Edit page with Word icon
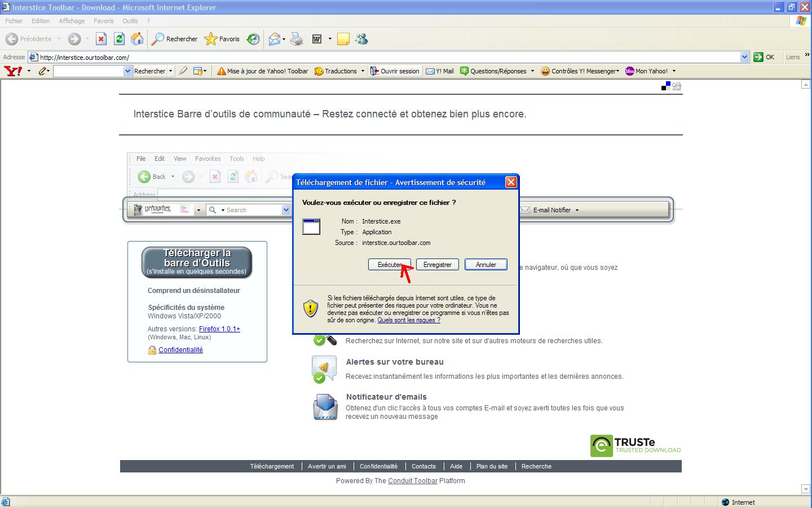Image resolution: width=812 pixels, height=508 pixels. click(317, 39)
